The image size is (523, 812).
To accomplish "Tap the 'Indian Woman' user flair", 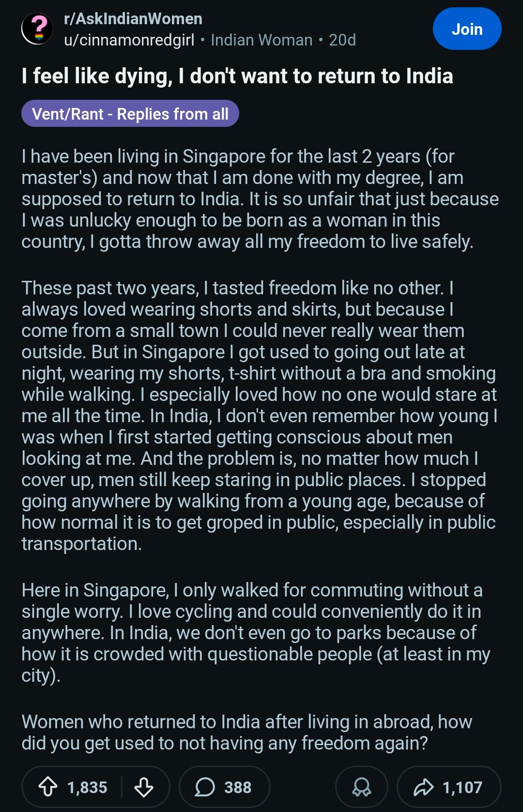I will coord(261,40).
